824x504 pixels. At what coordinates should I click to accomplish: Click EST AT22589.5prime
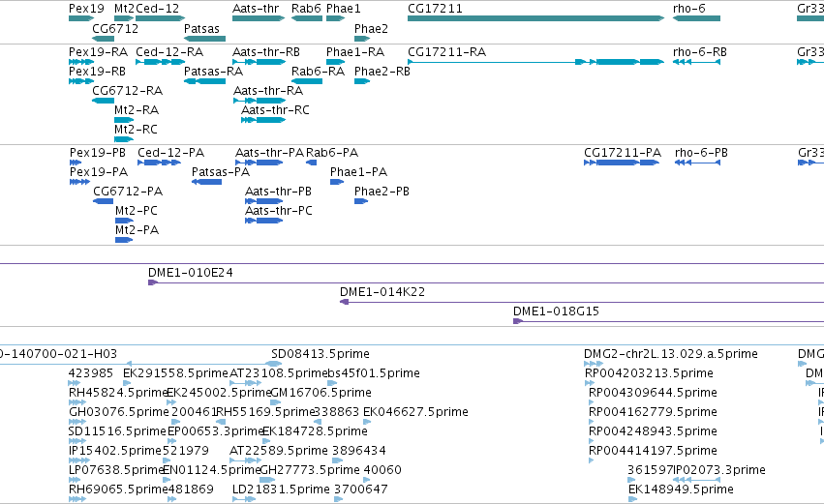279,451
